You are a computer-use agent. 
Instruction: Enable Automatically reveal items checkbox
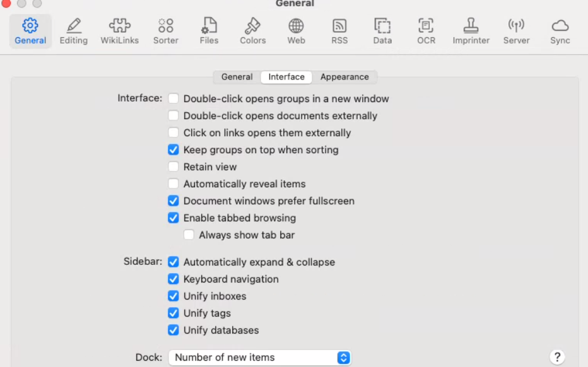pos(173,184)
